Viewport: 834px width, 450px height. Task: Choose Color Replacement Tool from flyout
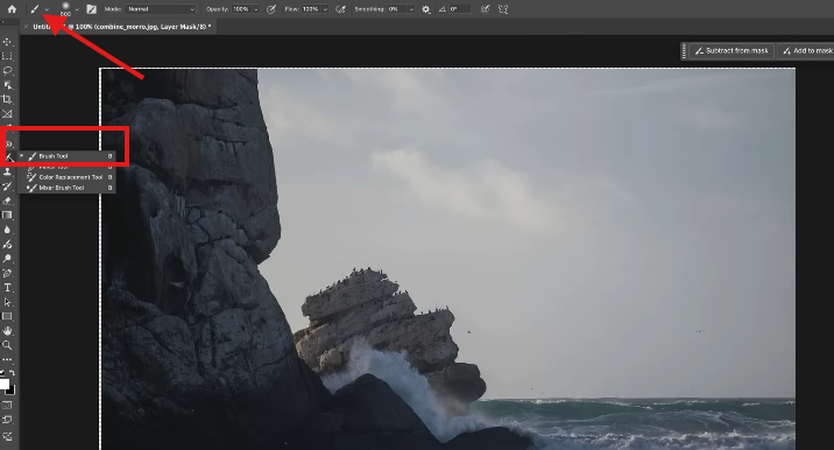[67, 177]
